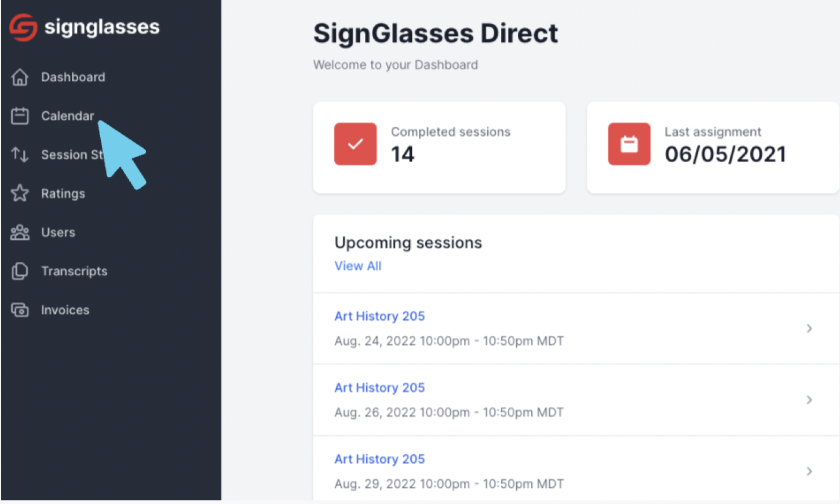Expand the Aug. 26 session chevron
The image size is (840, 504).
click(x=809, y=400)
